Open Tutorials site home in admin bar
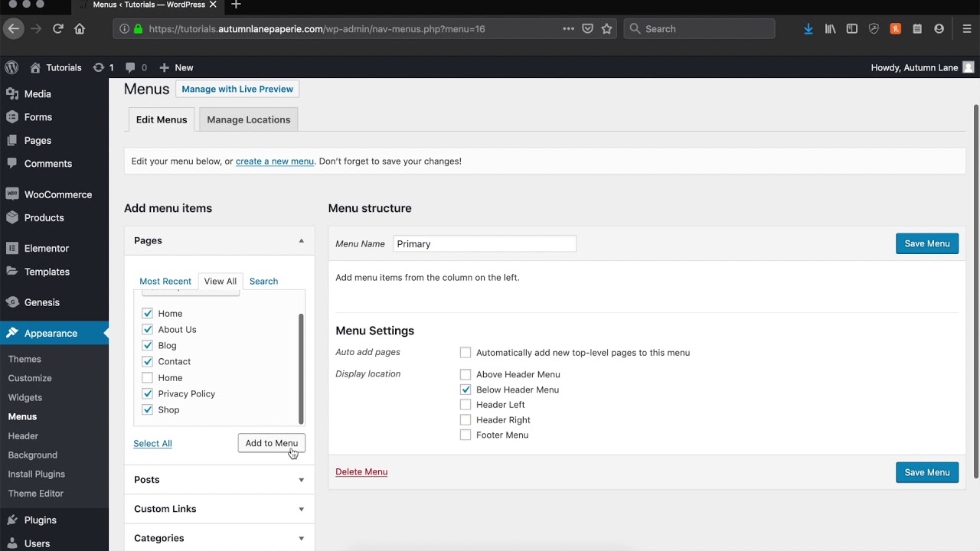The width and height of the screenshot is (980, 551). pos(56,67)
